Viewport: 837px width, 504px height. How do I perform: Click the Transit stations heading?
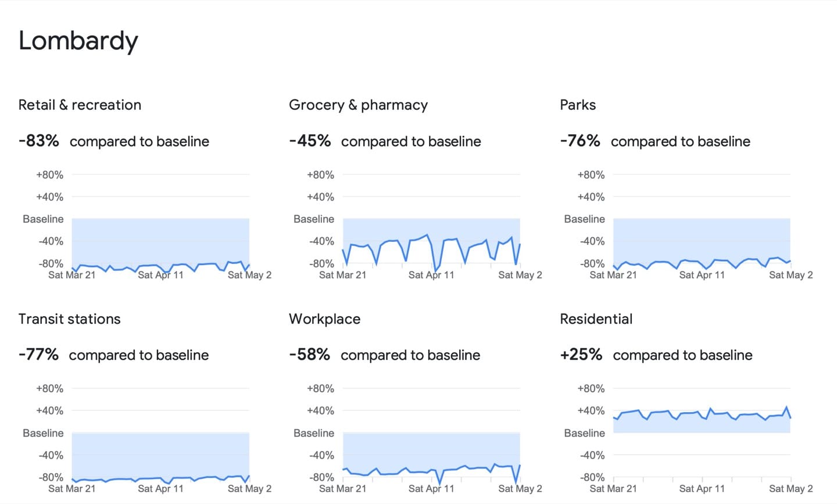[69, 319]
